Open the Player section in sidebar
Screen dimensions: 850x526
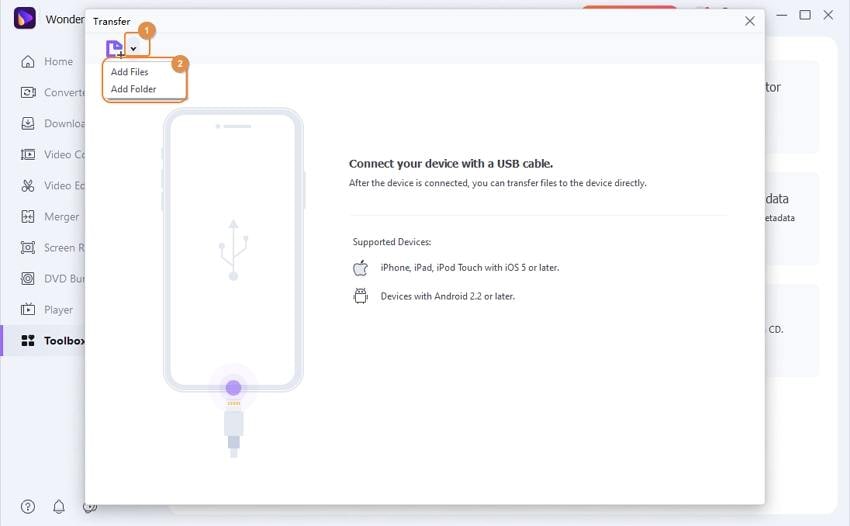click(x=57, y=310)
